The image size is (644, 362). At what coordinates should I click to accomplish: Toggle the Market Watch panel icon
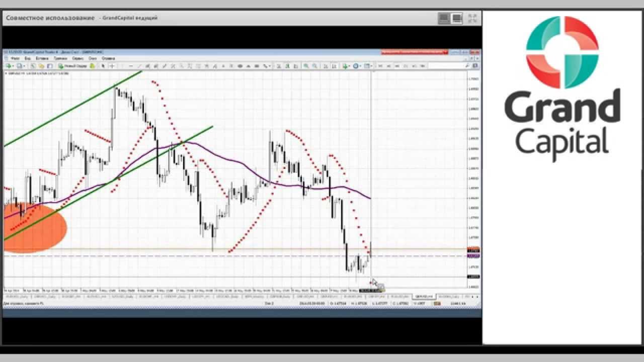click(x=33, y=66)
